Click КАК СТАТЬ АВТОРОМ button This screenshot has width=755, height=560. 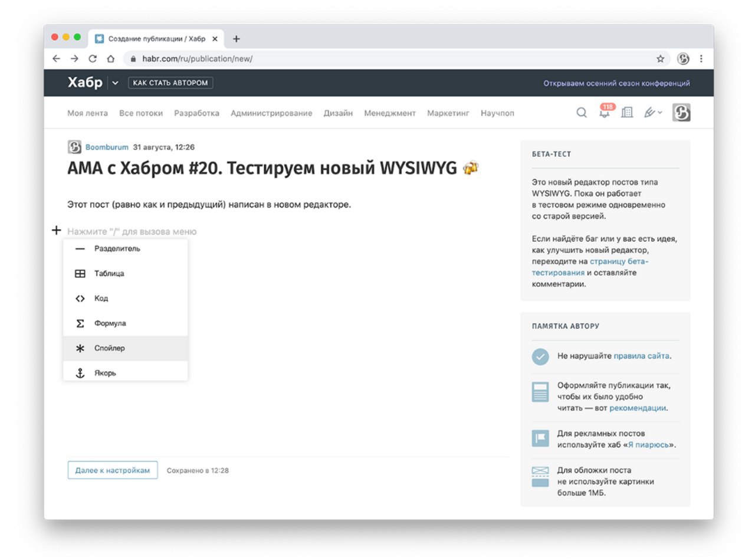tap(170, 83)
